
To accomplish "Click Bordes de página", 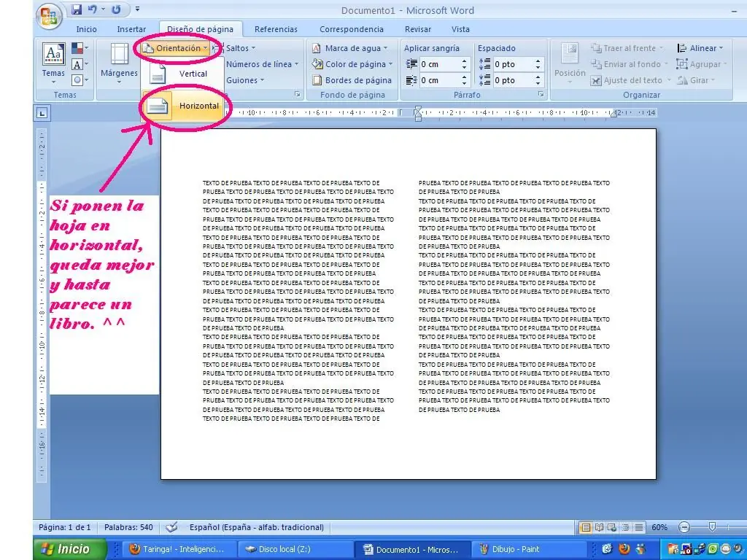I will click(352, 80).
